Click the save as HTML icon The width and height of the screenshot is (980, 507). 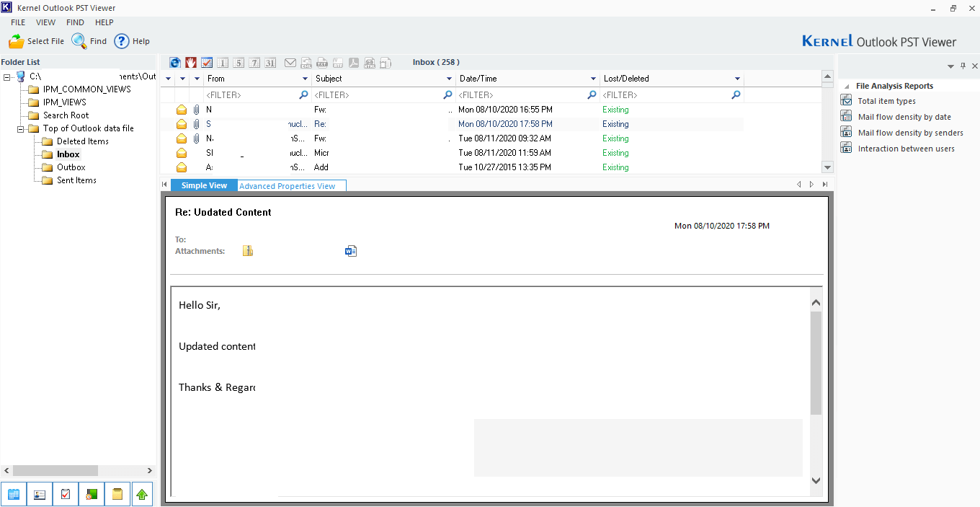tap(370, 63)
